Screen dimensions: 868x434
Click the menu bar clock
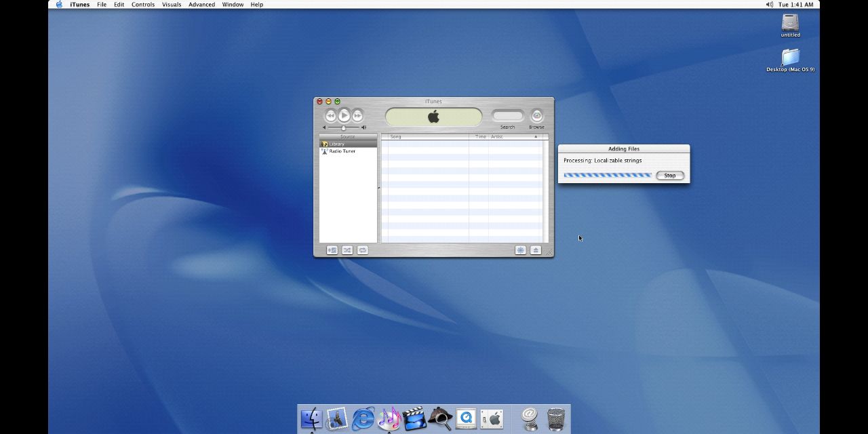coord(796,4)
